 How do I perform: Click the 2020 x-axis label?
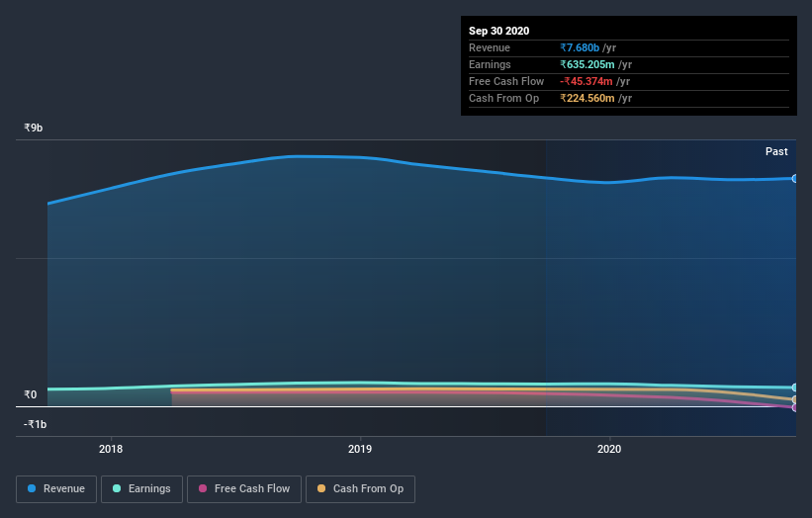609,449
